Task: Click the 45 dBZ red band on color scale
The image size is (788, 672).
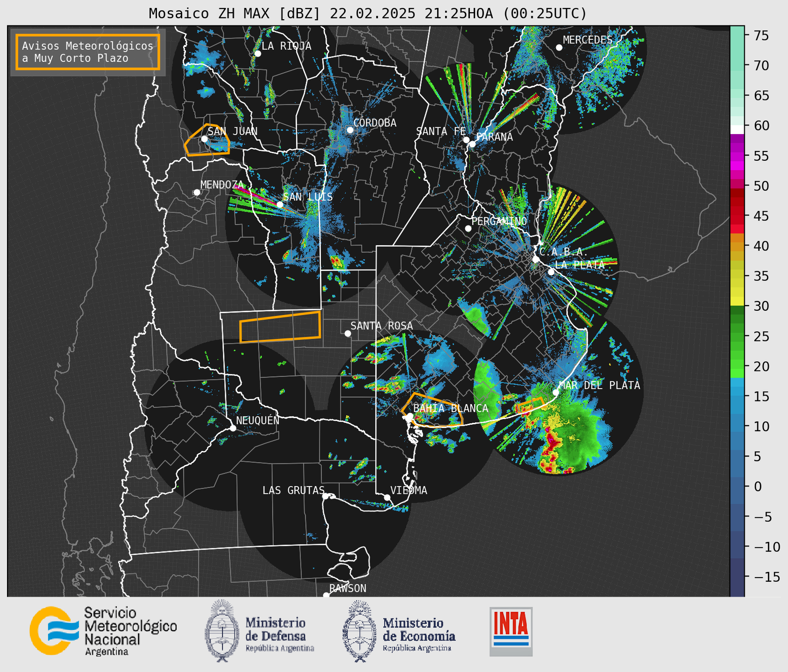Action: coord(737,216)
